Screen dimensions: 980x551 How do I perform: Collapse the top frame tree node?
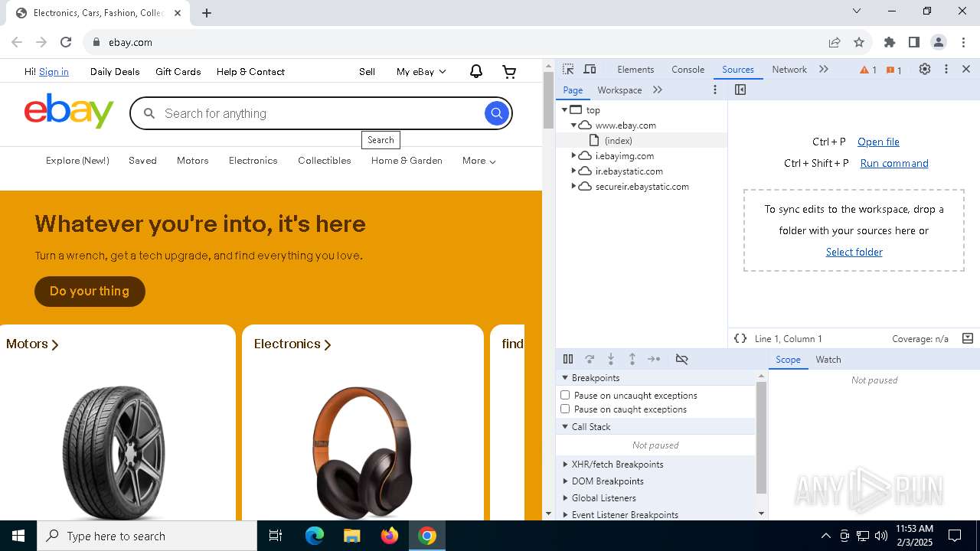(x=565, y=109)
